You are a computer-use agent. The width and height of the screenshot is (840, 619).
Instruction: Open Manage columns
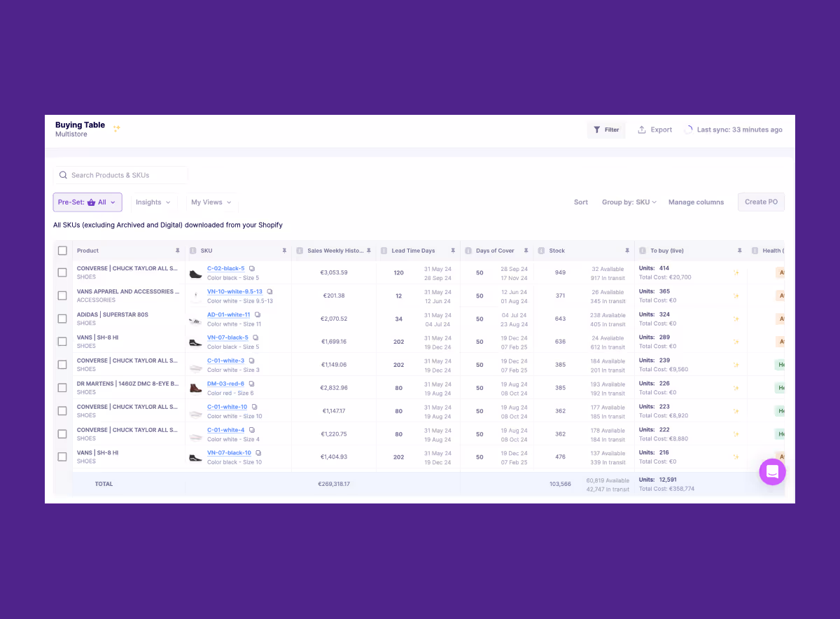coord(696,202)
